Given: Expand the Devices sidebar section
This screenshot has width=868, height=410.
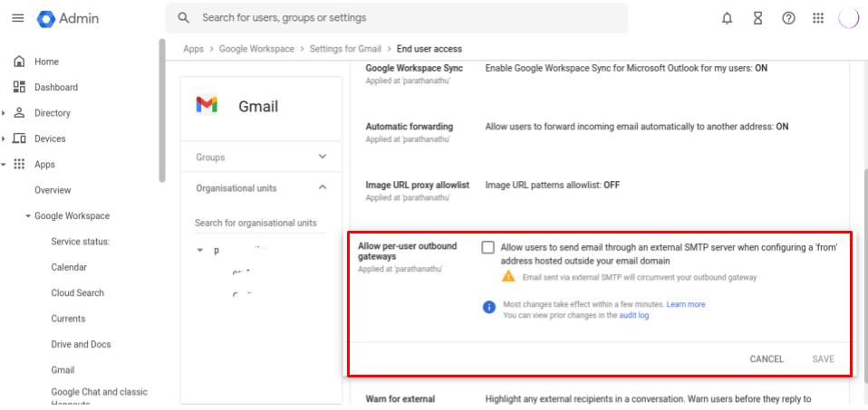Looking at the screenshot, I should coord(4,138).
